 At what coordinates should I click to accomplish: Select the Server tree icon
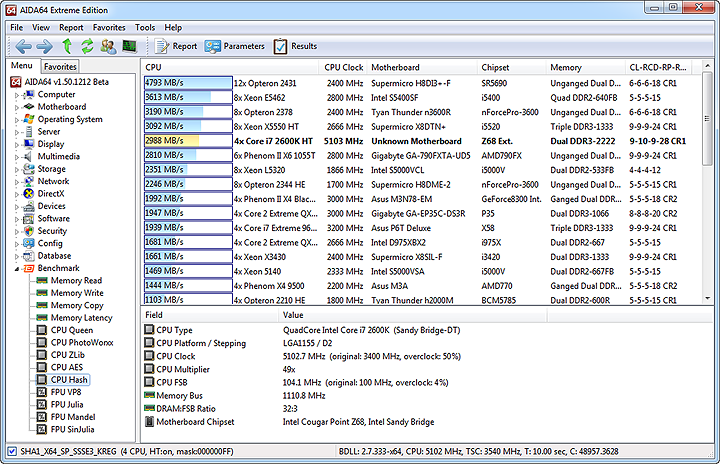[28, 132]
